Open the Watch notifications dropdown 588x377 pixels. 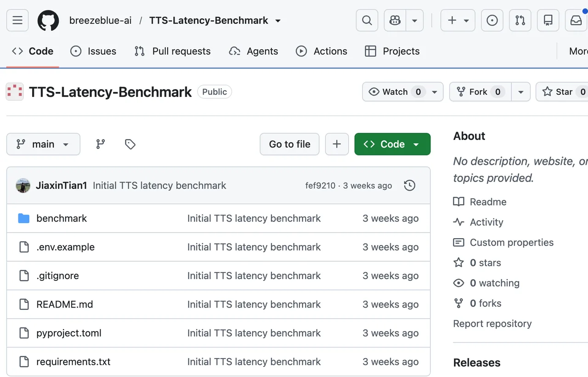pyautogui.click(x=403, y=92)
